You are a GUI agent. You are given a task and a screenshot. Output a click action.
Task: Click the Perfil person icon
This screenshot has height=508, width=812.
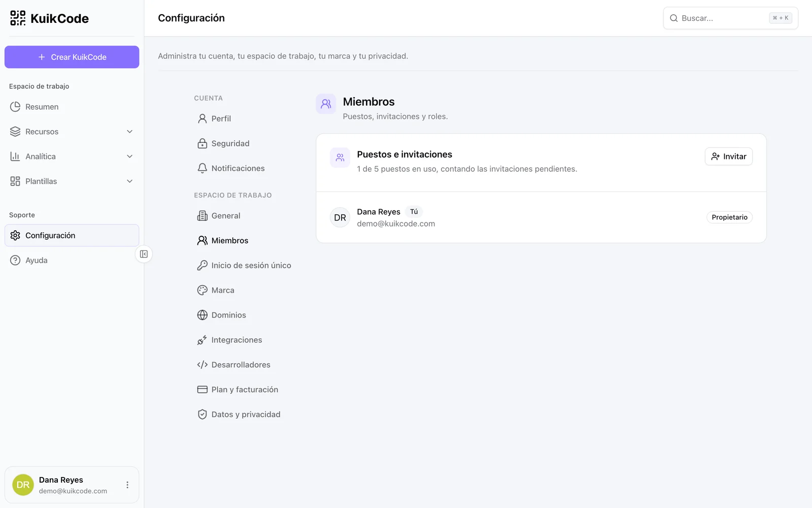click(202, 118)
